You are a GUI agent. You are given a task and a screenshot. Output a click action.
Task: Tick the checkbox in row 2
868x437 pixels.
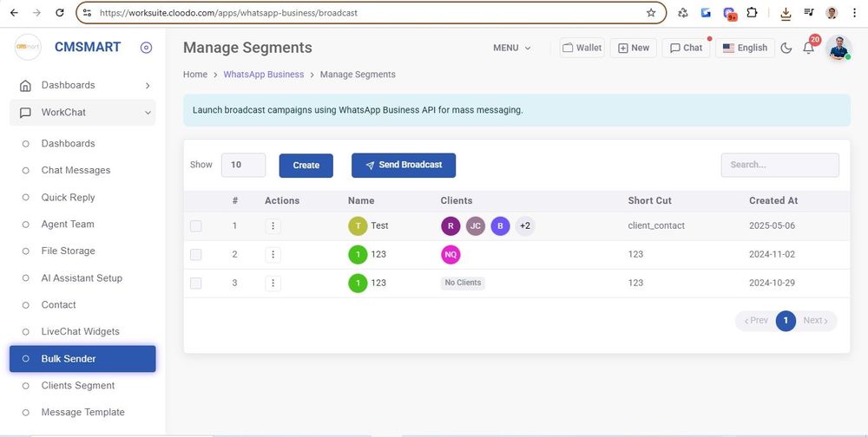click(x=196, y=255)
